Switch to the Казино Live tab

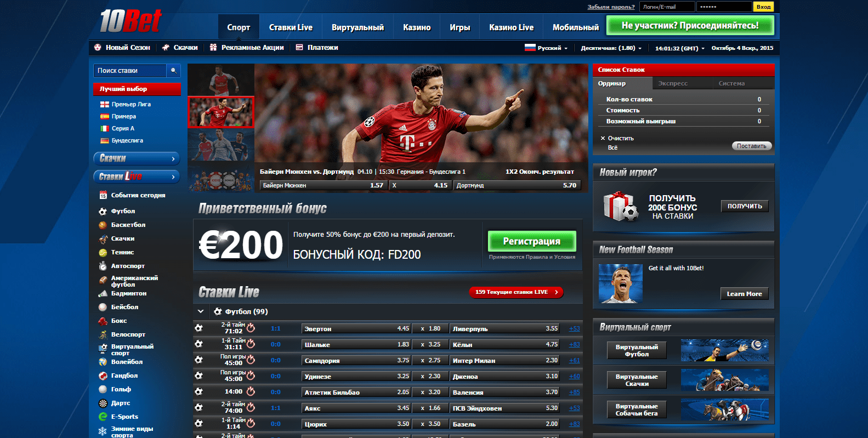coord(512,27)
